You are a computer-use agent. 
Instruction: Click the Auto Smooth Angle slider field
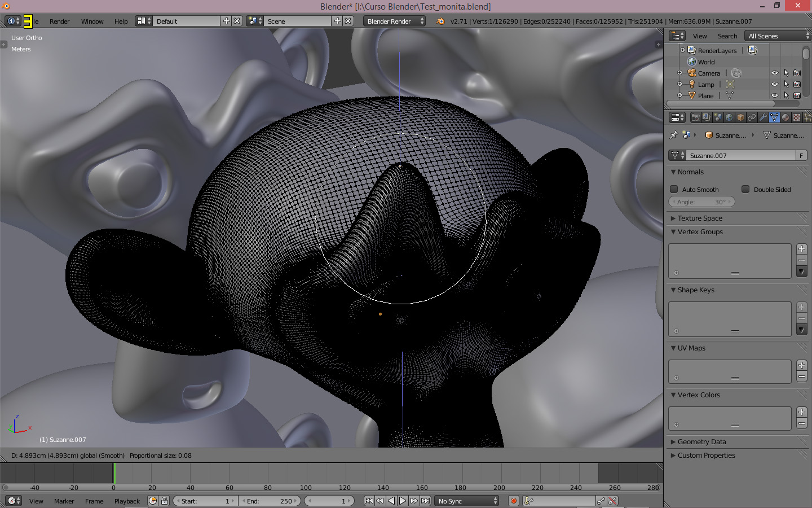(702, 202)
